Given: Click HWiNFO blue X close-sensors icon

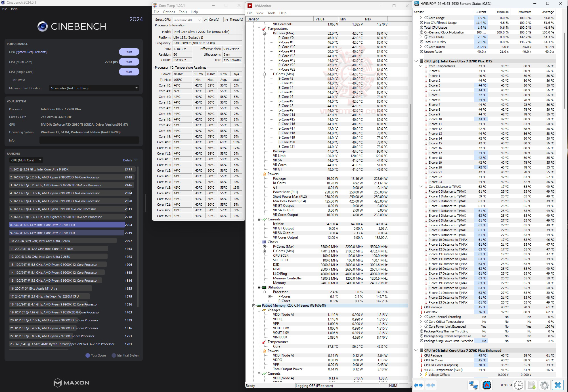Looking at the screenshot, I should pyautogui.click(x=558, y=385).
